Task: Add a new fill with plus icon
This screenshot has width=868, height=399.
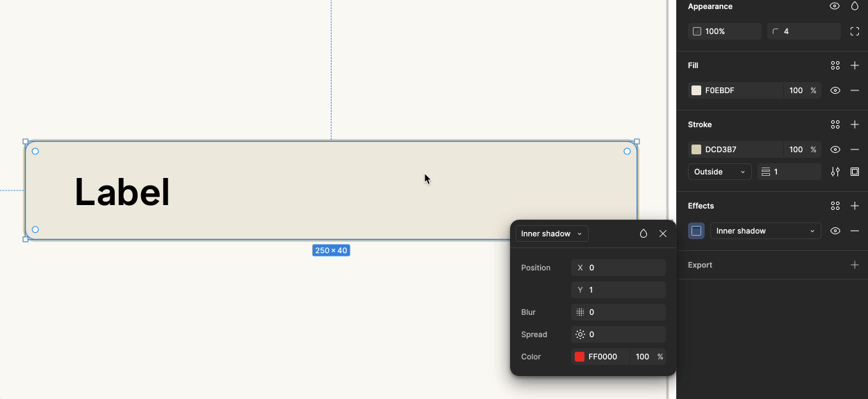Action: 855,65
